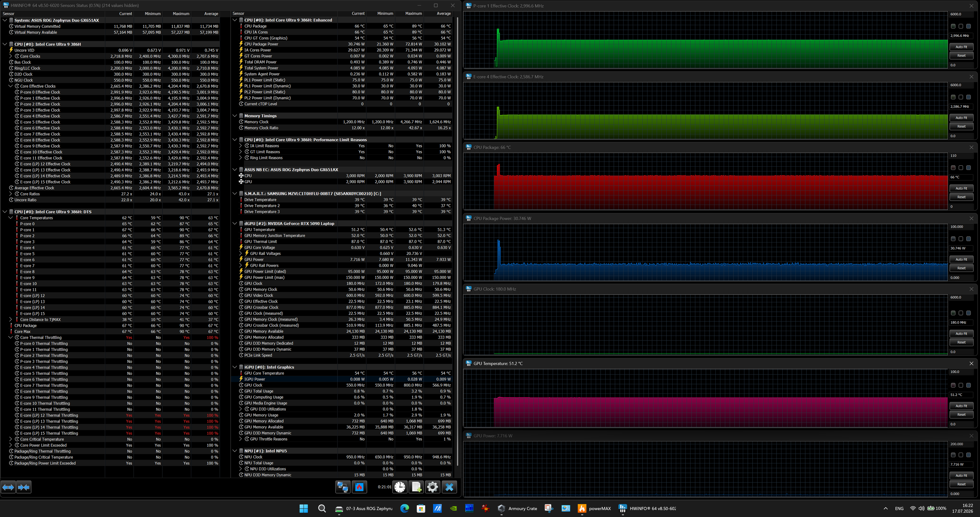
Task: Open the Wi-Fi network tray icon
Action: point(913,509)
